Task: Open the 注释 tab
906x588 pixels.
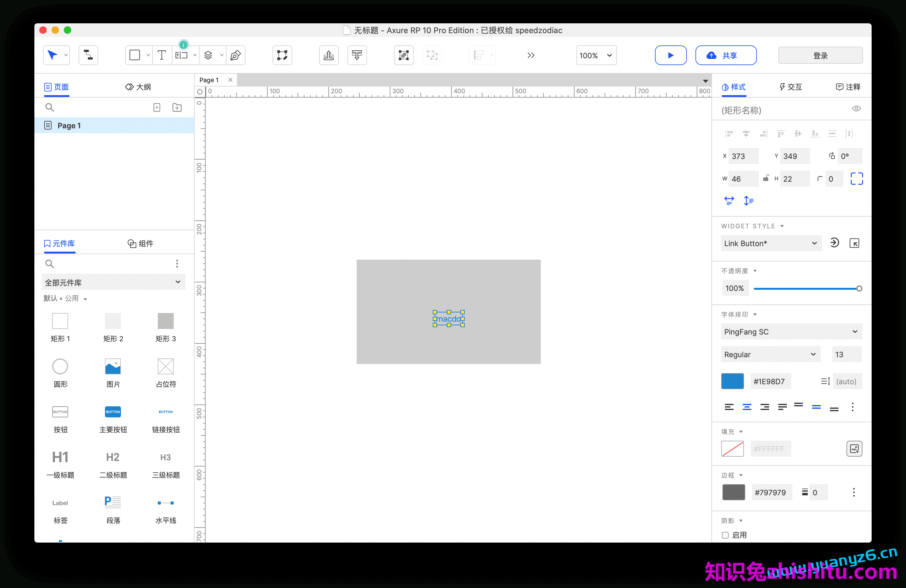Action: 848,87
